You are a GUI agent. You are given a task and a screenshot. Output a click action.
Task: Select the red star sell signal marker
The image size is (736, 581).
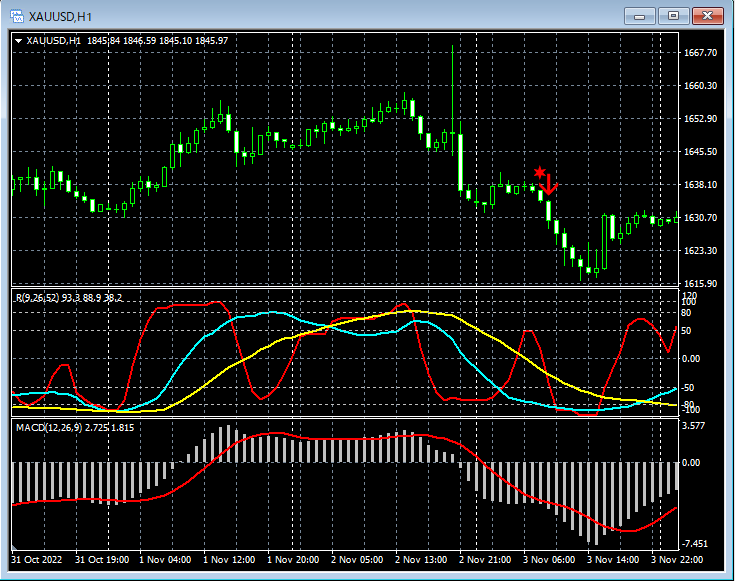click(x=540, y=172)
